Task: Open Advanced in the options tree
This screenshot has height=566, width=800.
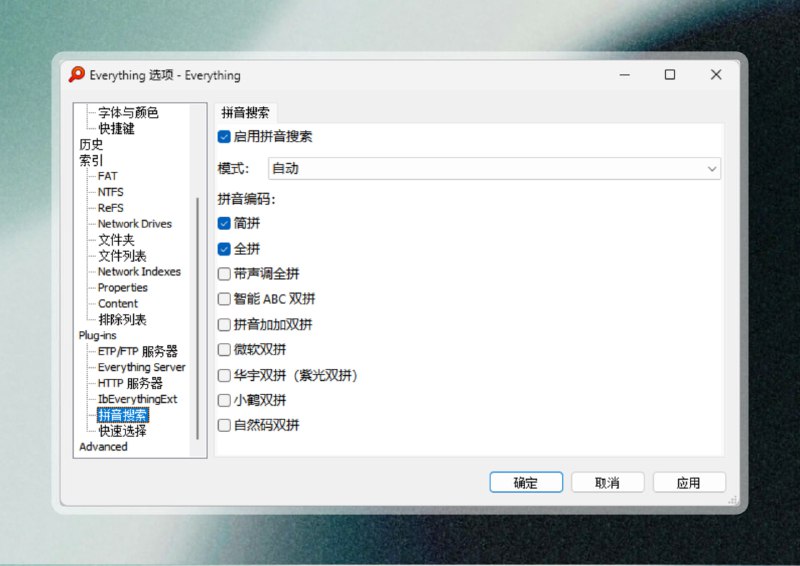Action: click(103, 447)
